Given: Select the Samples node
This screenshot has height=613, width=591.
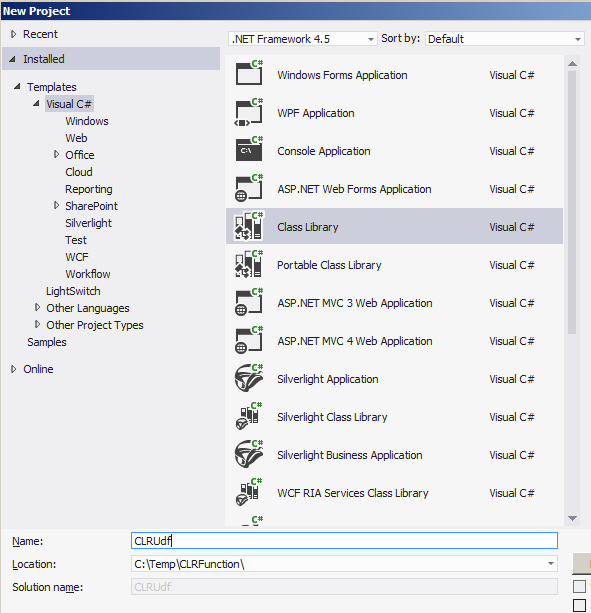Looking at the screenshot, I should tap(47, 342).
